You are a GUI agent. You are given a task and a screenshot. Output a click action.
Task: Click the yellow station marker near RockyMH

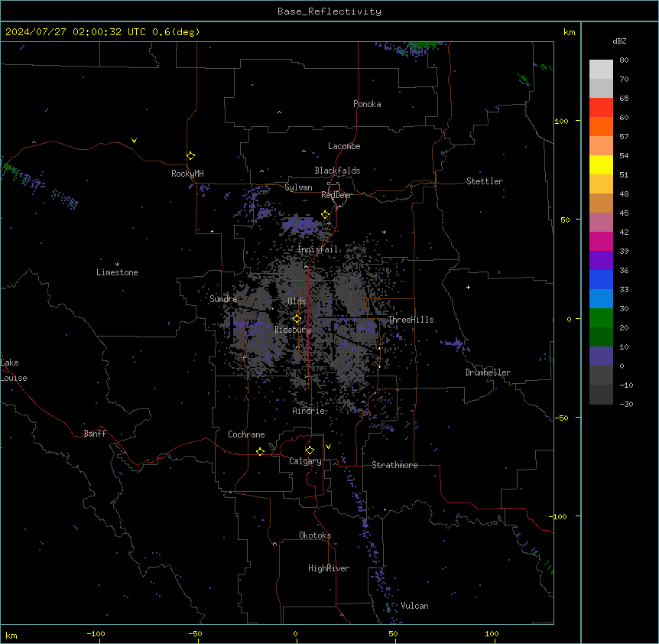click(x=190, y=156)
